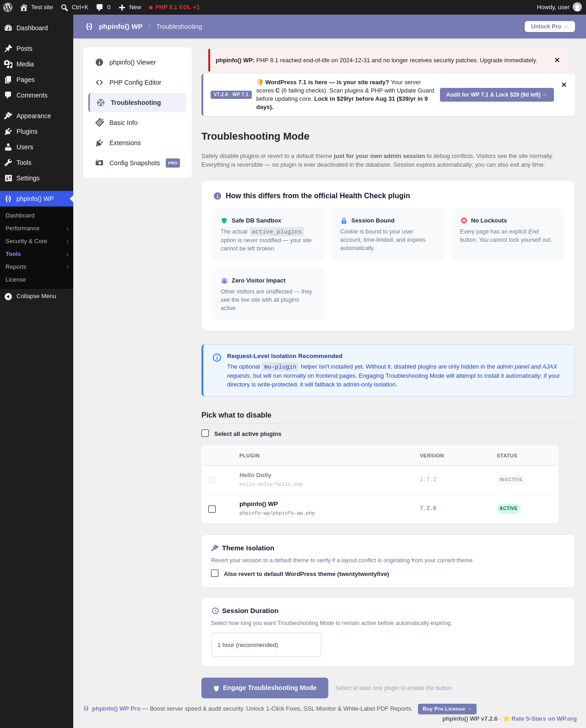Click the Settings sliders icon
Viewport: 586px width, 728px height.
pos(8,178)
